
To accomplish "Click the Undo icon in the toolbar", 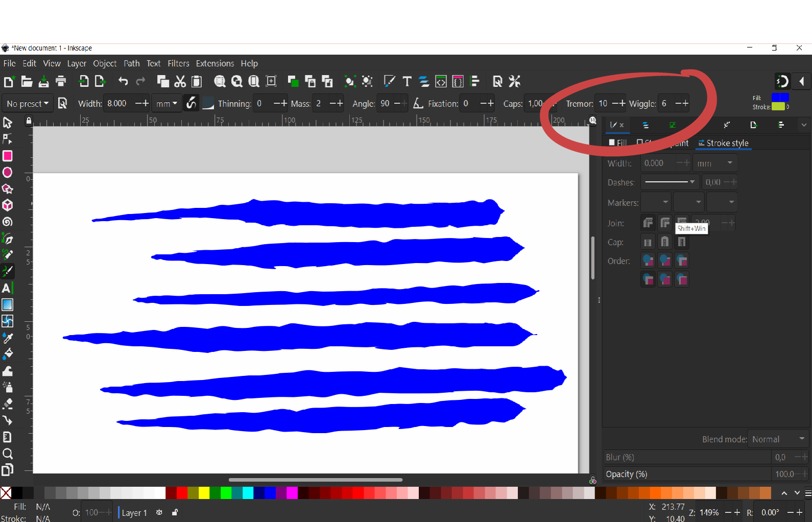I will tap(123, 81).
